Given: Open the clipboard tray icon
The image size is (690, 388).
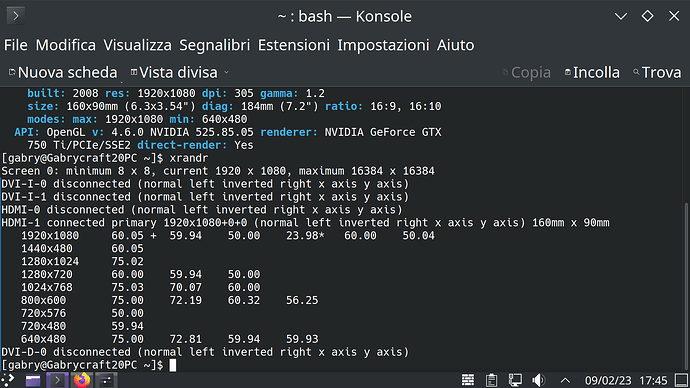Looking at the screenshot, I should click(x=492, y=380).
